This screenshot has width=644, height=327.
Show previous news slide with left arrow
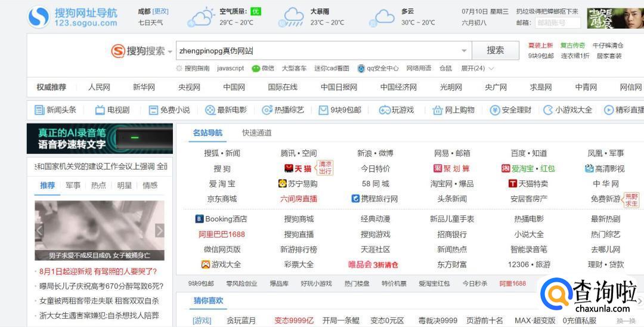39,230
